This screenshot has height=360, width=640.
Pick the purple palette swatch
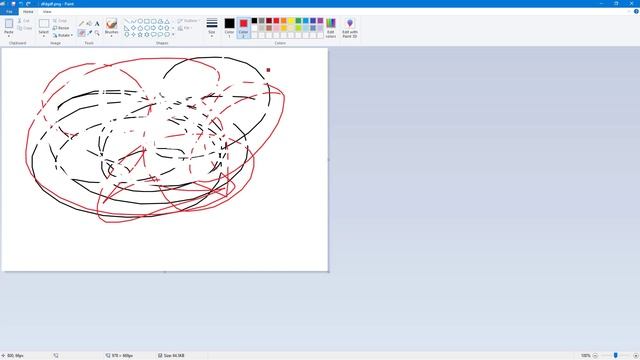click(320, 20)
